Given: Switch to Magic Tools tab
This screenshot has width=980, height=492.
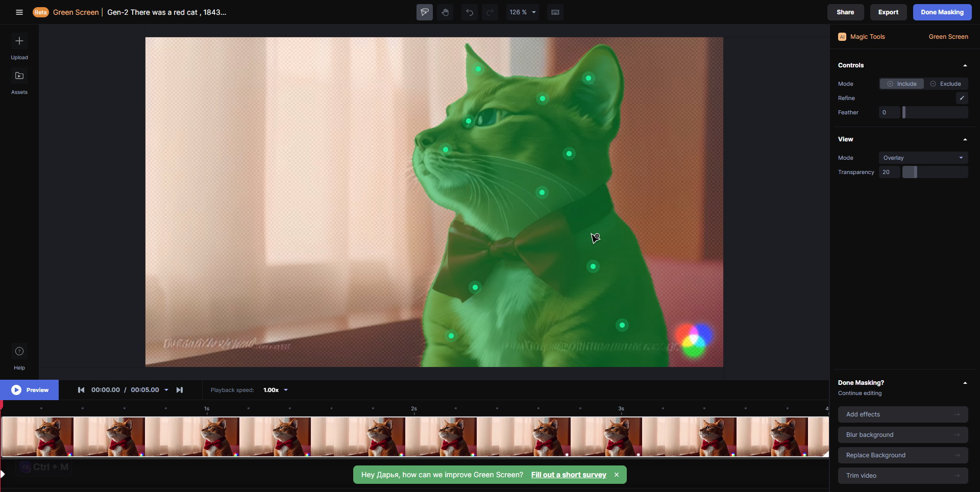Looking at the screenshot, I should [x=867, y=37].
